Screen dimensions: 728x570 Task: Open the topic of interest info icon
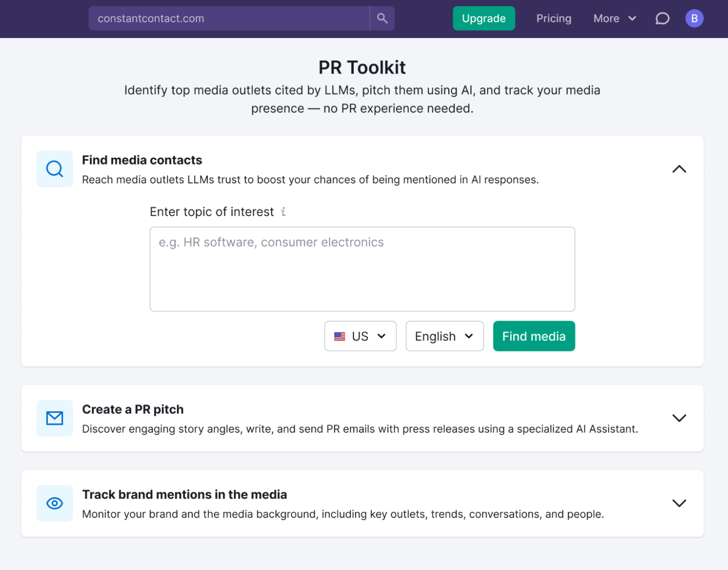tap(284, 212)
